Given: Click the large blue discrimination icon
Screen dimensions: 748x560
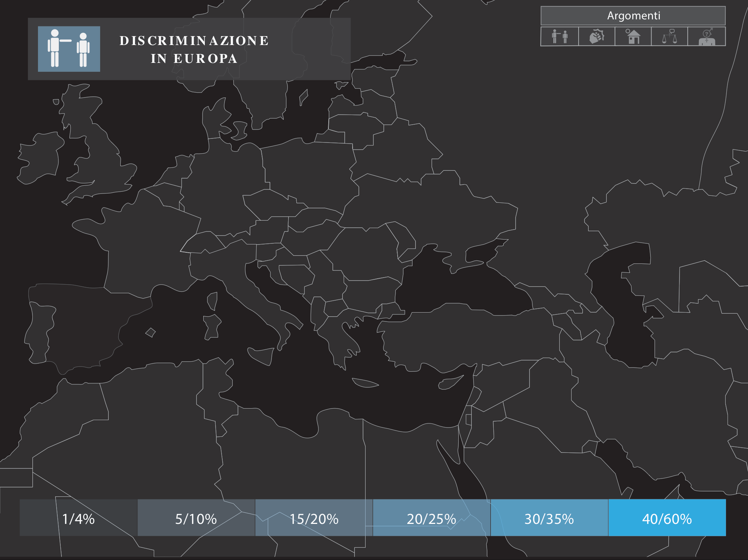Looking at the screenshot, I should tap(69, 49).
